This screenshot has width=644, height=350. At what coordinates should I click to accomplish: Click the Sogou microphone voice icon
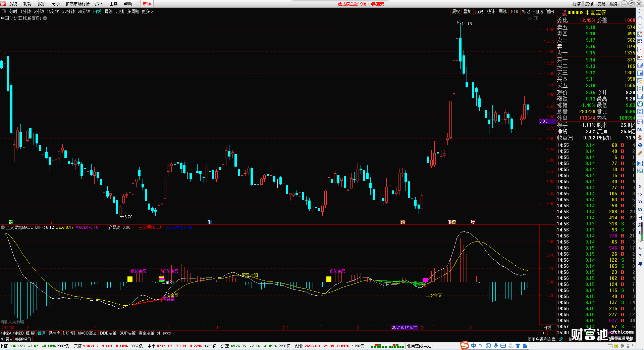point(496,346)
